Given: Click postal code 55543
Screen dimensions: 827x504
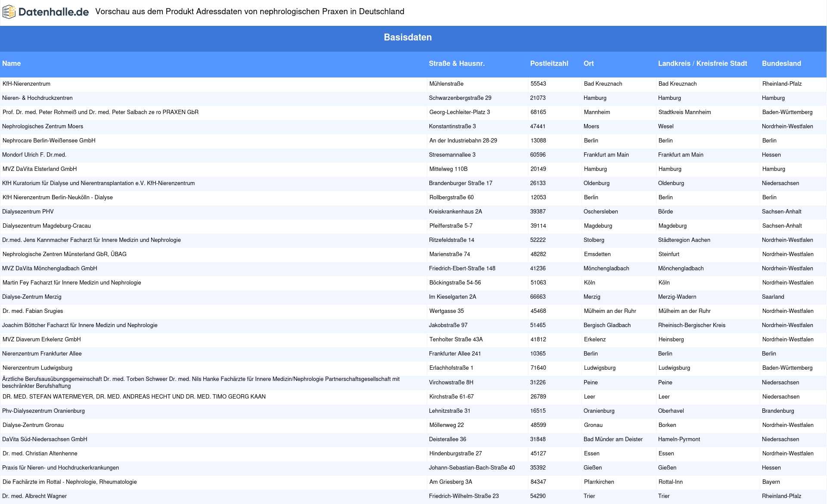Looking at the screenshot, I should (x=538, y=84).
